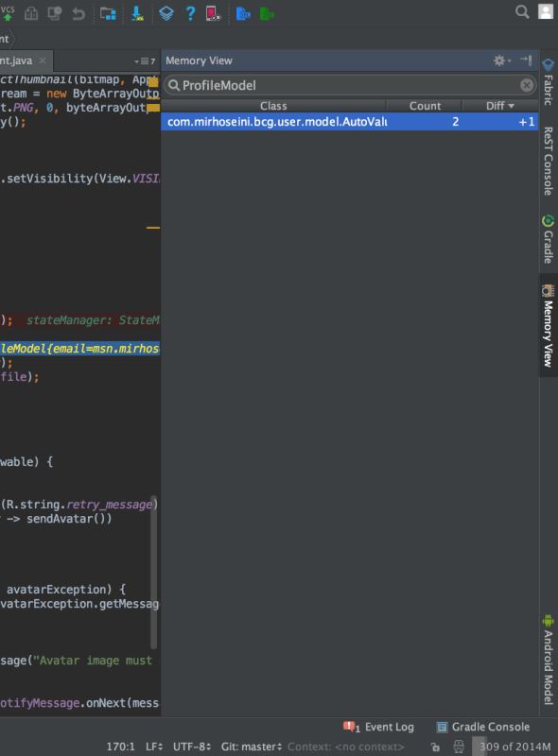
Task: Open the Gradle side tool window tab
Action: (548, 239)
